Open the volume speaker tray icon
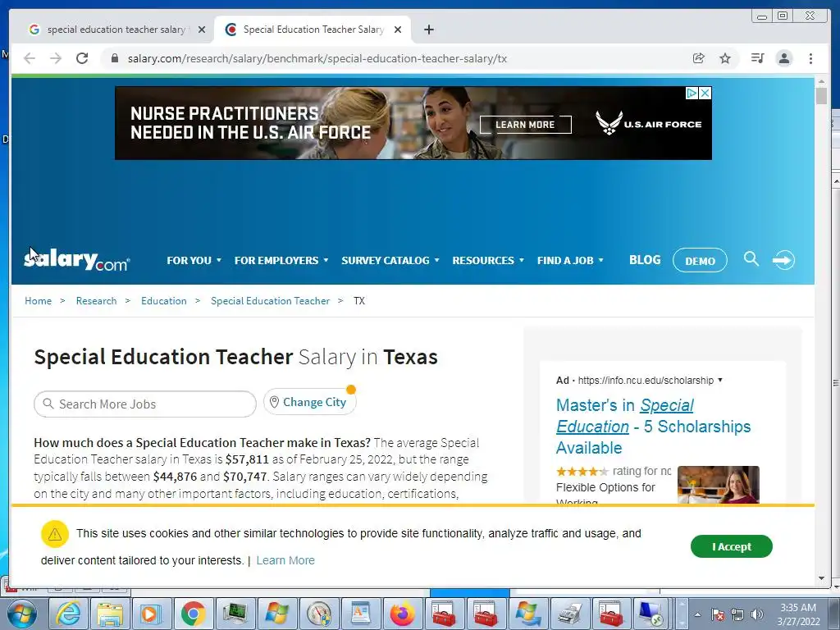The width and height of the screenshot is (840, 630). 757,614
